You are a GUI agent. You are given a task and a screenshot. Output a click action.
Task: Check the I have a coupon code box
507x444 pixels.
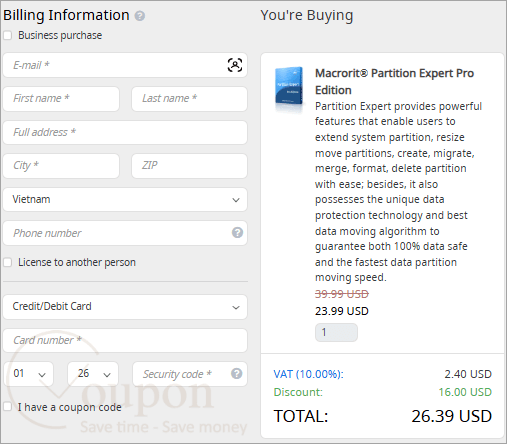(8, 407)
